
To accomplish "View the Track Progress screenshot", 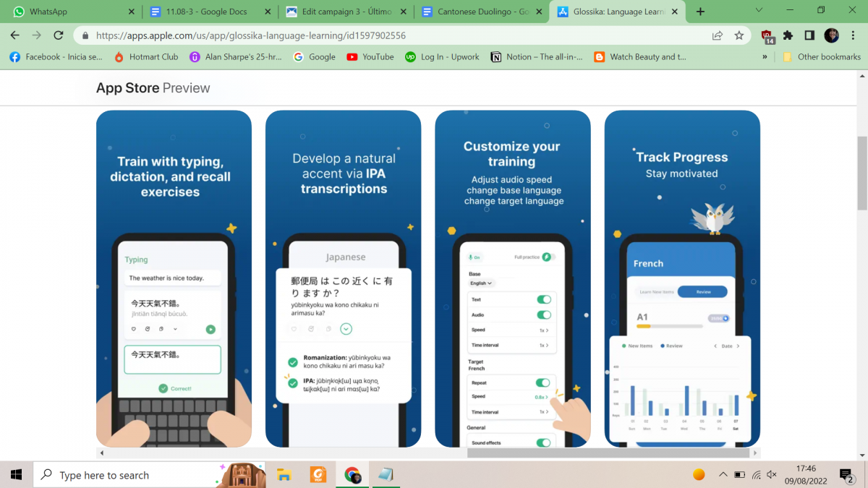I will [682, 278].
